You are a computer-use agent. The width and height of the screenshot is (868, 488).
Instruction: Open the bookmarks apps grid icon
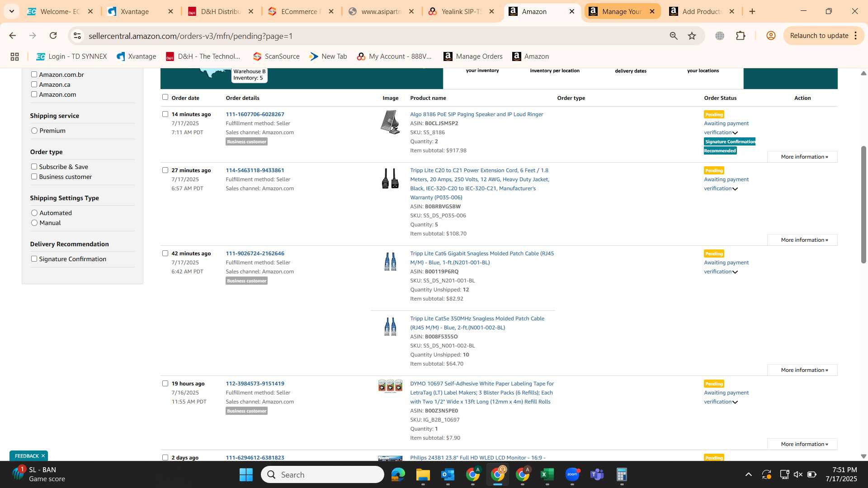pyautogui.click(x=14, y=56)
